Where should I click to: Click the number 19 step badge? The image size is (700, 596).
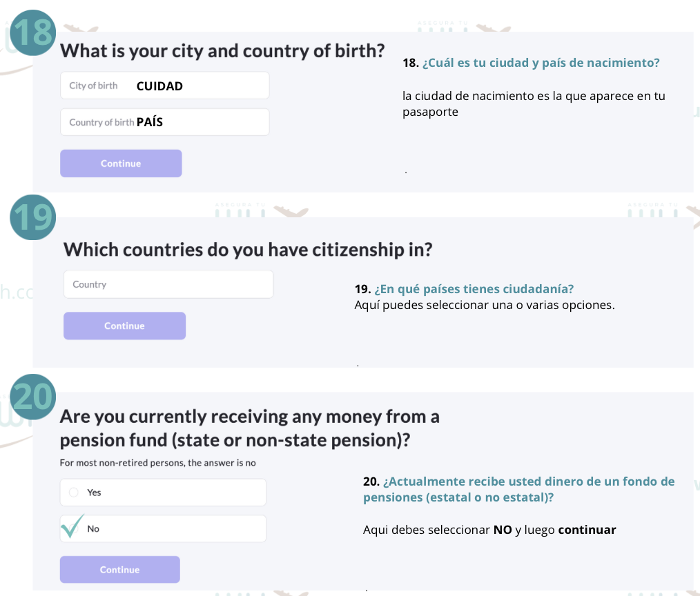pyautogui.click(x=32, y=217)
